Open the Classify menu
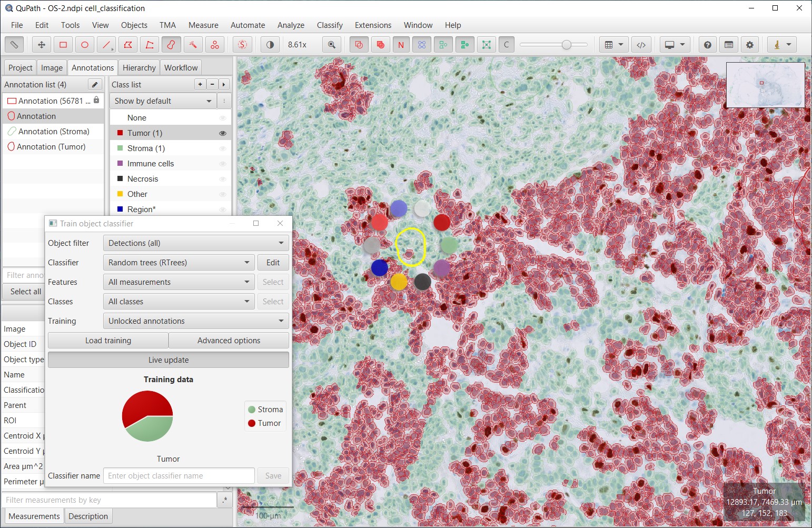Viewport: 812px width, 528px height. coord(330,25)
